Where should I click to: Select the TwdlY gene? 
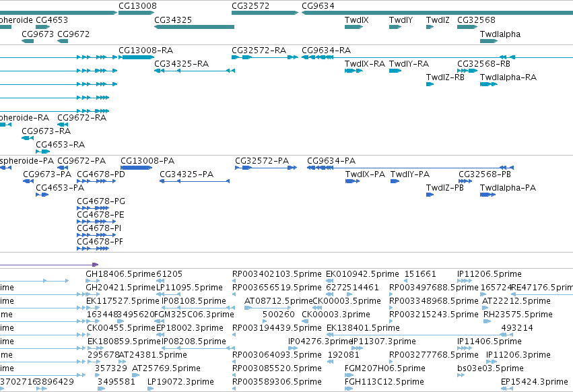(395, 27)
